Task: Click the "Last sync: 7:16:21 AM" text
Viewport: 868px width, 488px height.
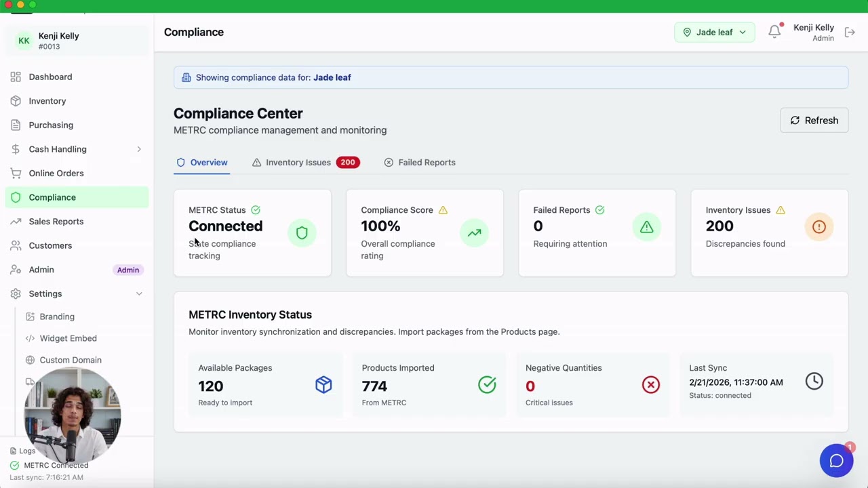Action: tap(47, 477)
